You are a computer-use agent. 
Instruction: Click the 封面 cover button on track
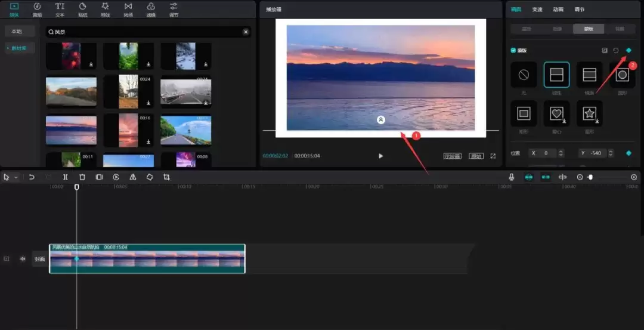pos(39,259)
